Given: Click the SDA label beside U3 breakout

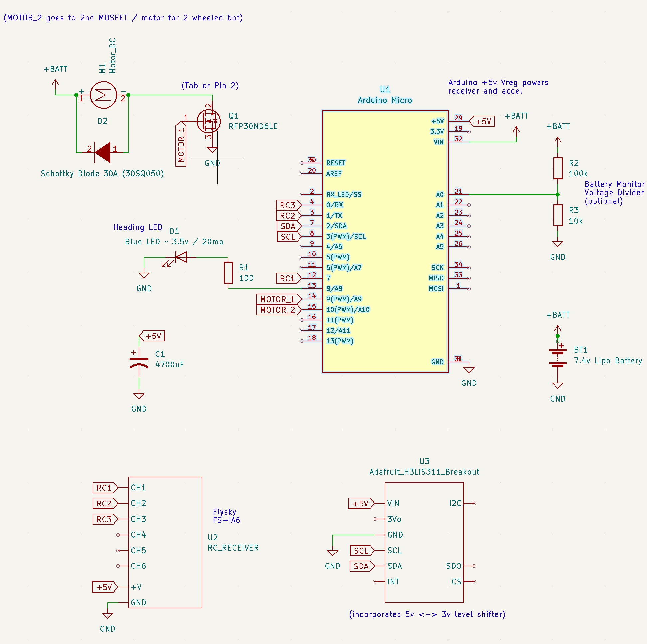Looking at the screenshot, I should (361, 566).
